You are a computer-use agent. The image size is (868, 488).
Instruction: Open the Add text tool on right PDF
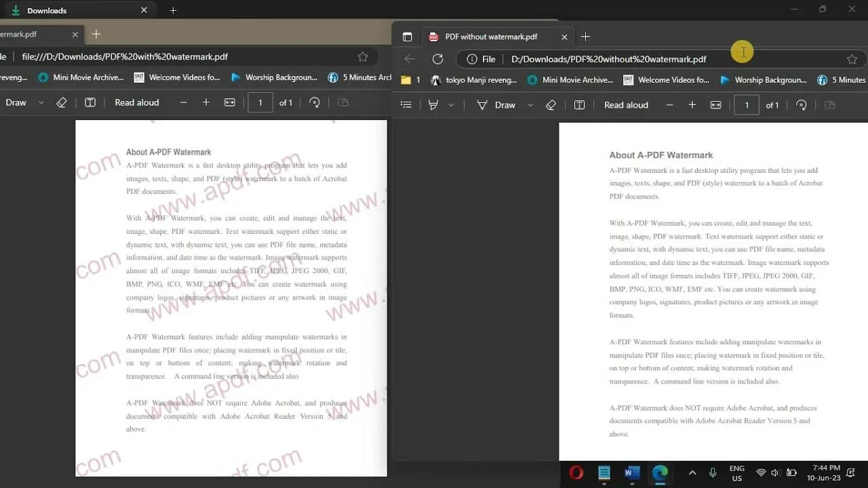580,105
